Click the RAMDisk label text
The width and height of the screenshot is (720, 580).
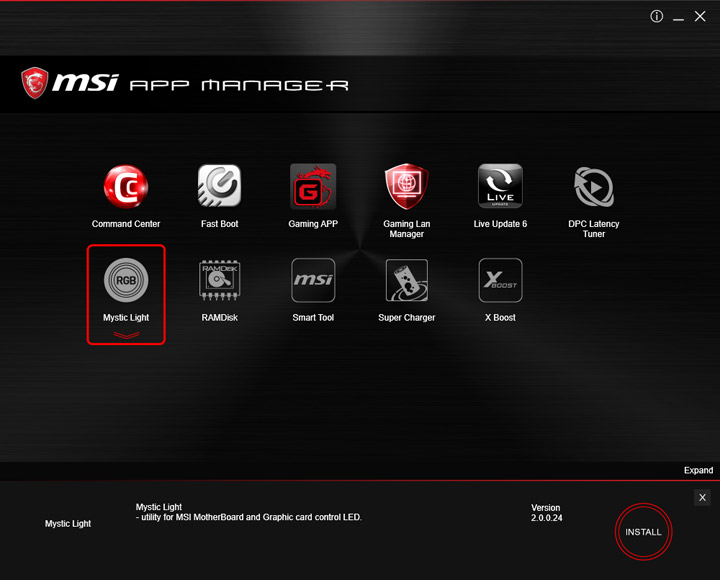point(219,318)
